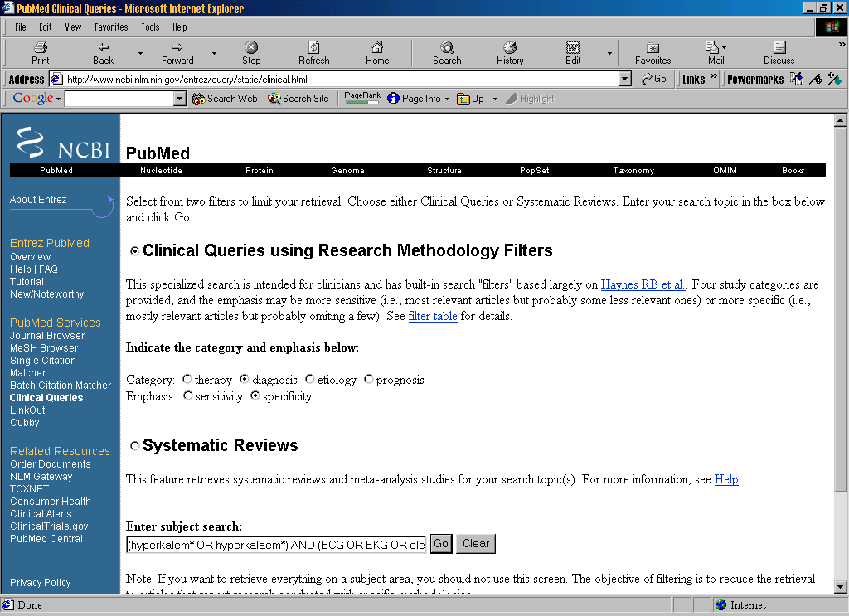Open the Google search box dropdown
The image size is (849, 616).
180,99
